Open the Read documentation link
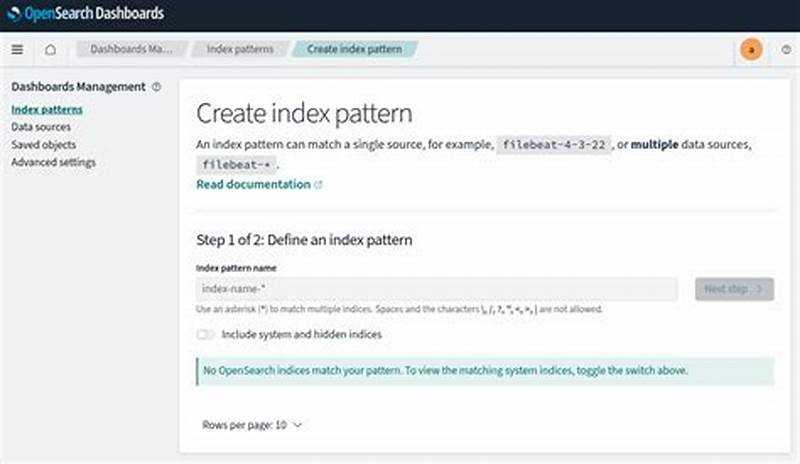The image size is (800, 464). pyautogui.click(x=254, y=184)
